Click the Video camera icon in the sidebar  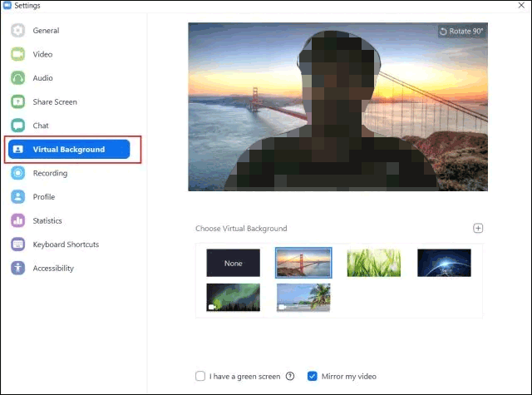(x=17, y=54)
